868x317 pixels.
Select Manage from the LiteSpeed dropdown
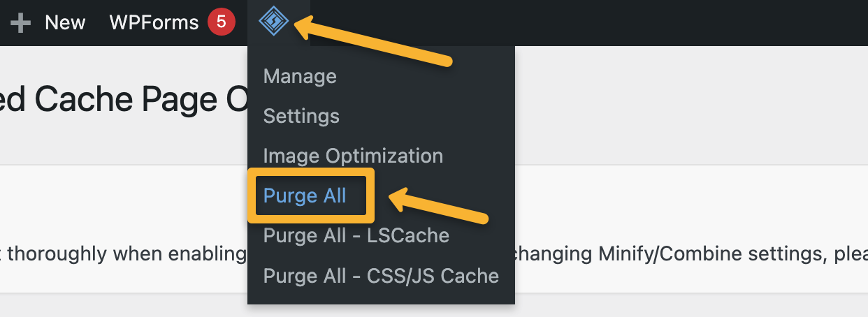click(x=300, y=76)
